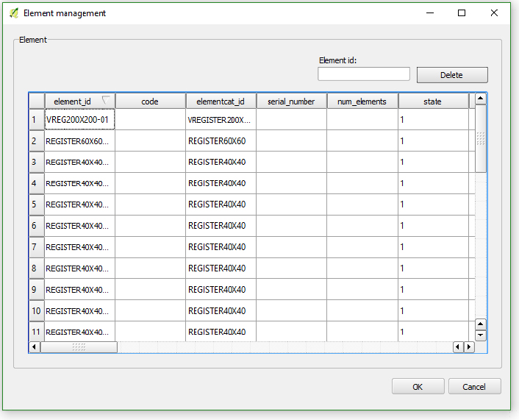Screen dimensions: 519x420
Task: Click the vertical scrollbar thumb
Action: pos(481,138)
